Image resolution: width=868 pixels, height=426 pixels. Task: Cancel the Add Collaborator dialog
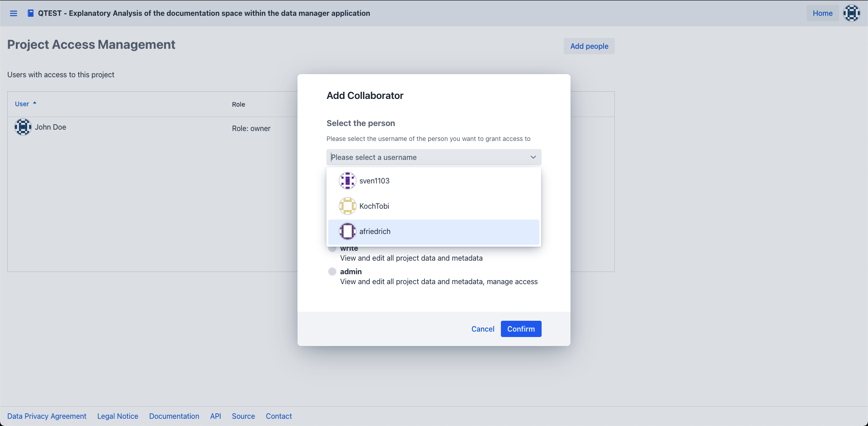(x=482, y=329)
